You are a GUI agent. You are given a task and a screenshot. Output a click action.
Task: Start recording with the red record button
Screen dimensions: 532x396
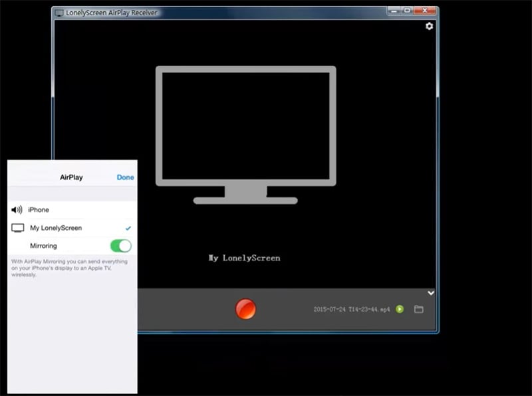tap(245, 309)
